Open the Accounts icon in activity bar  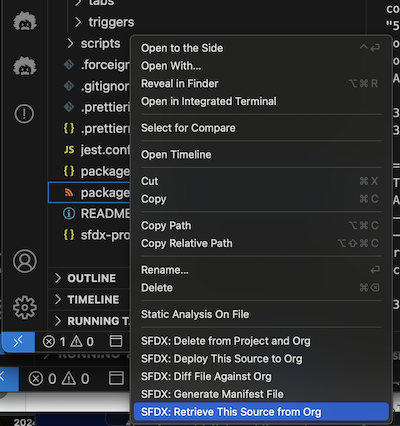[x=25, y=261]
